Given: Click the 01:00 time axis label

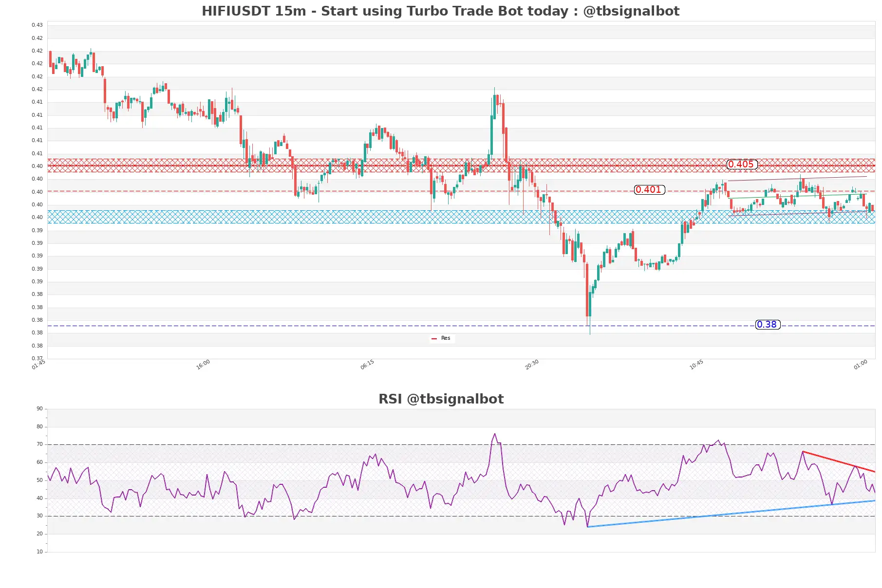Looking at the screenshot, I should 861,365.
